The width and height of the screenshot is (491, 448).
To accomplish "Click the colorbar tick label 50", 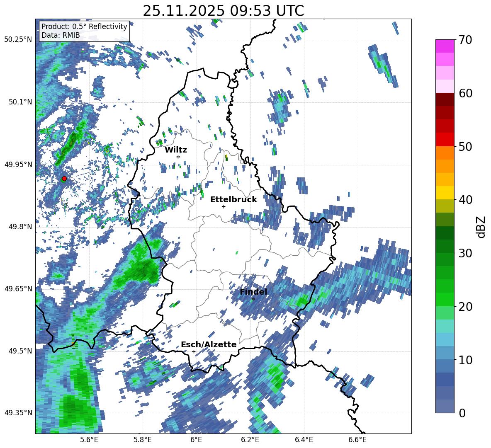I will tap(465, 147).
